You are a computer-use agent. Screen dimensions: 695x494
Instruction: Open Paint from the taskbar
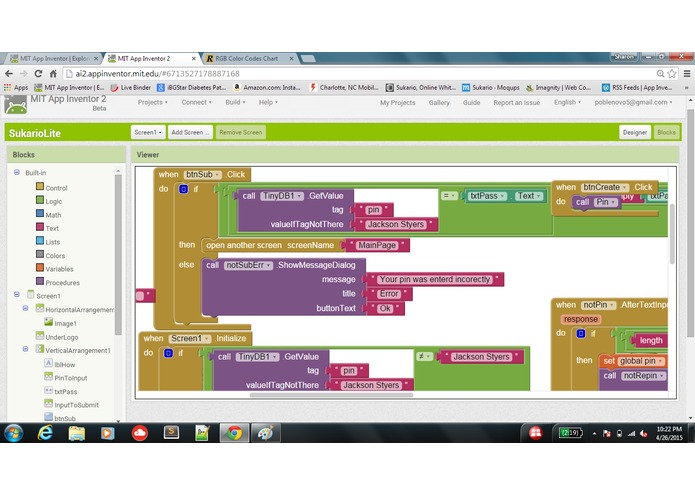(265, 432)
